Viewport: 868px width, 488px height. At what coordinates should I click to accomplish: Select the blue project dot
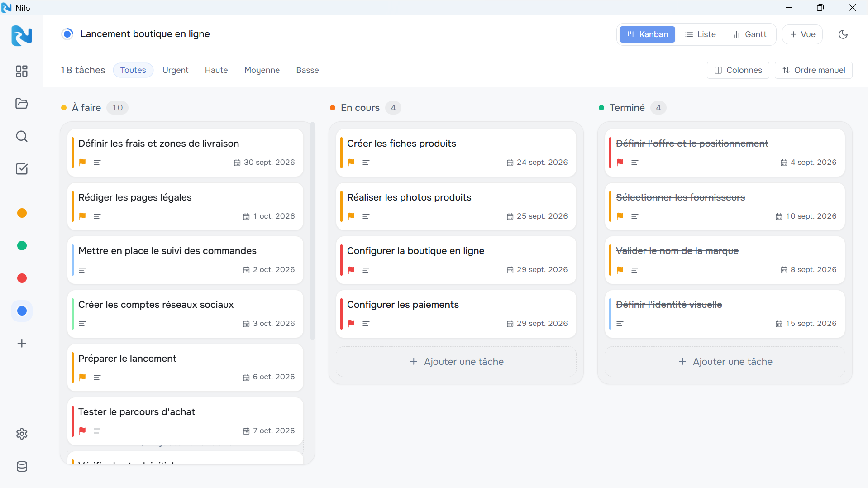22,311
